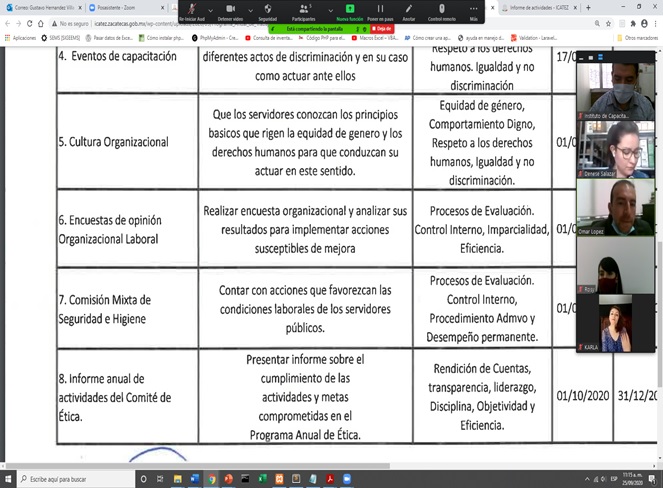This screenshot has height=488, width=663.
Task: Bookmark this page with star
Action: pyautogui.click(x=608, y=24)
